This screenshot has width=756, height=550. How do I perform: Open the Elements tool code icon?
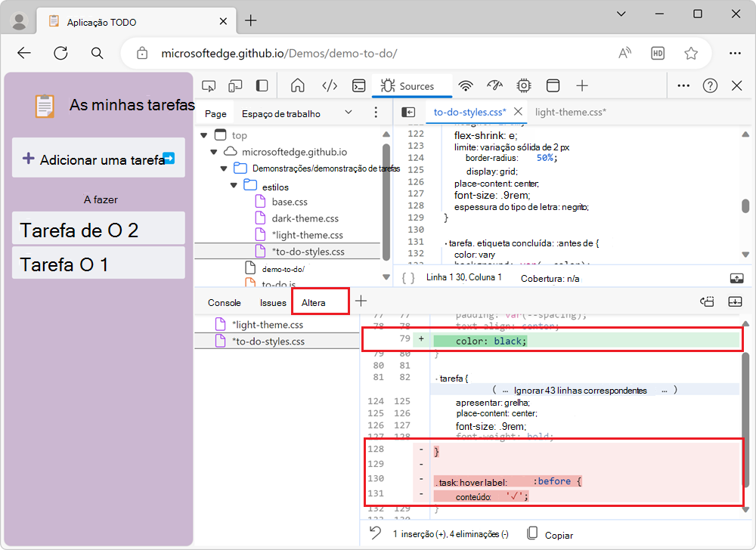pyautogui.click(x=330, y=86)
